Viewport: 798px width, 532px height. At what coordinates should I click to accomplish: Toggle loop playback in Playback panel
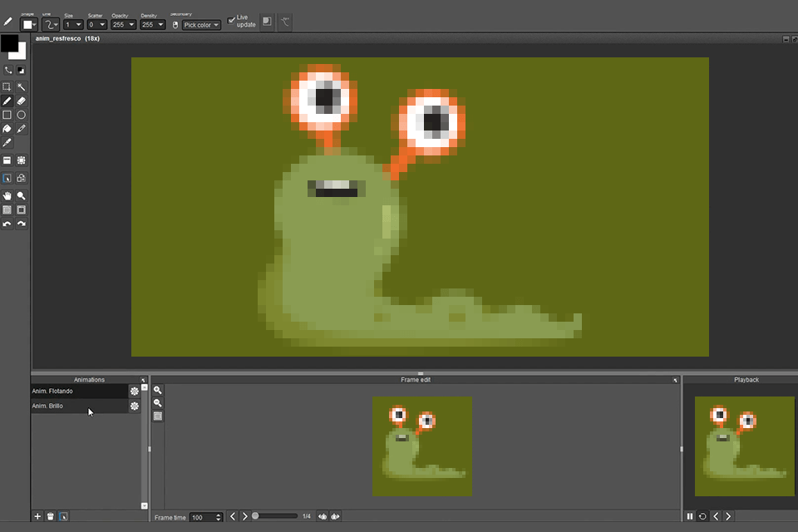point(702,516)
